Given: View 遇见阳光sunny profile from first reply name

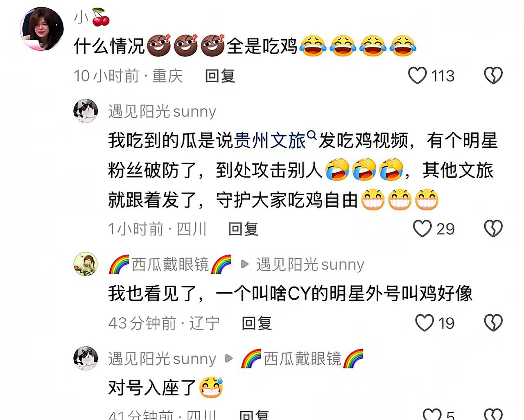Looking at the screenshot, I should (x=162, y=111).
